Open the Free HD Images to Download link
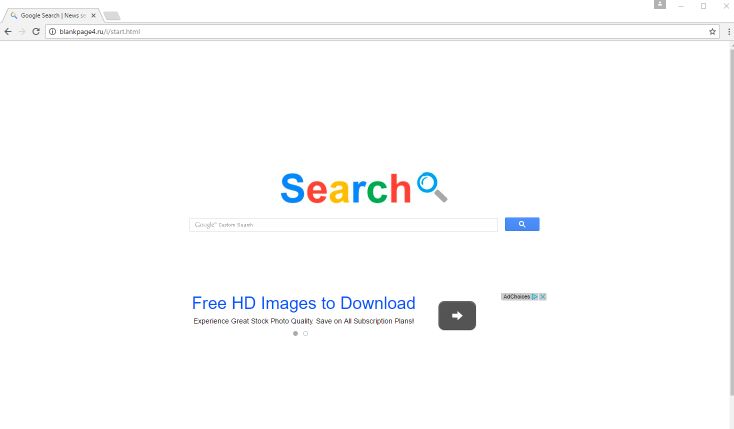This screenshot has width=734, height=429. (303, 303)
